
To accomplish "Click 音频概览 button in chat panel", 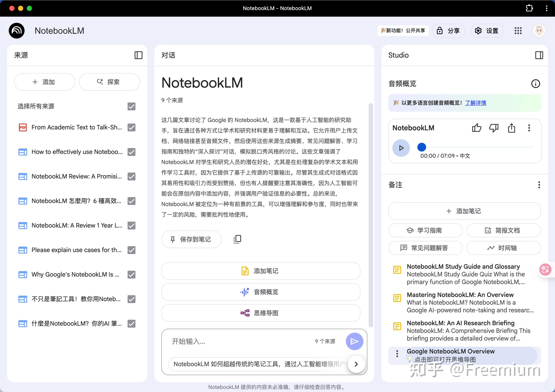I will click(x=261, y=292).
